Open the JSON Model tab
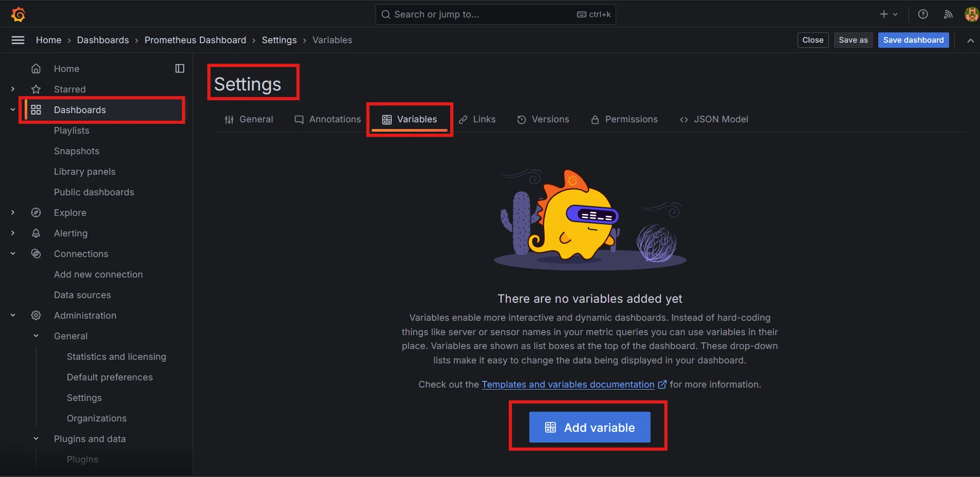 pos(714,119)
